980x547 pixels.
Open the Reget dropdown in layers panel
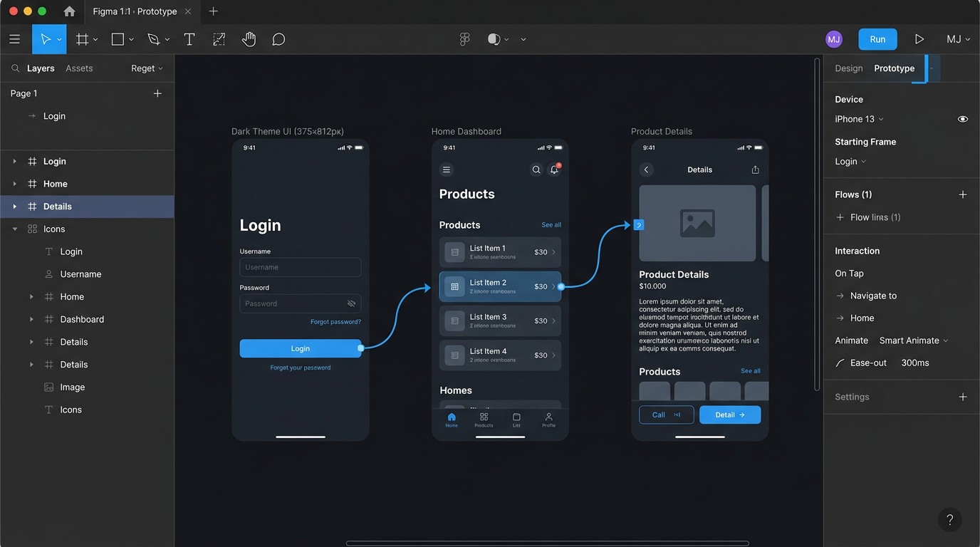click(147, 68)
